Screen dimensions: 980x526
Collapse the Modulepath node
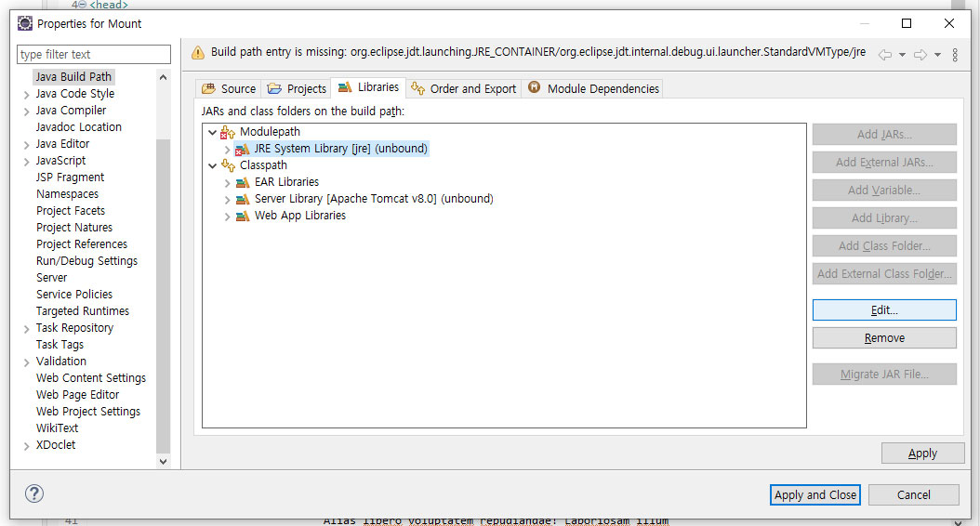(213, 132)
